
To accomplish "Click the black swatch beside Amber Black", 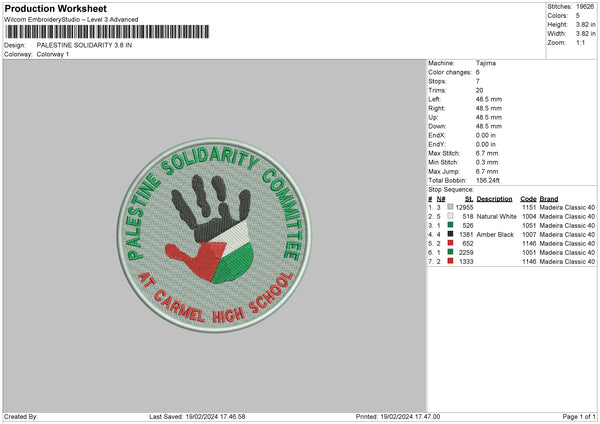I will (x=450, y=234).
